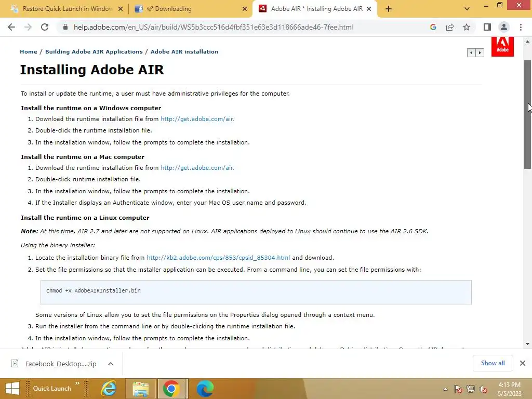Open the Chrome three-dot menu
This screenshot has width=532, height=399.
[521, 27]
